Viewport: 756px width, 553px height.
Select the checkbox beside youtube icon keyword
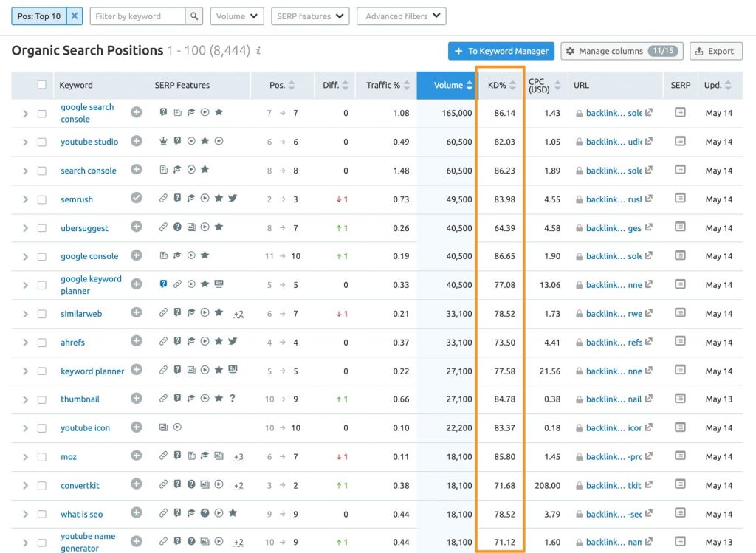click(x=42, y=427)
